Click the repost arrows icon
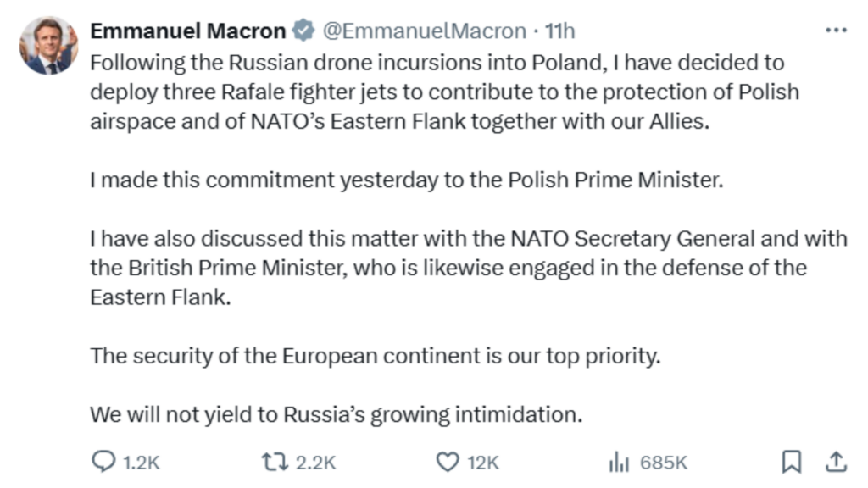Viewport: 868px width, 488px height. click(x=275, y=462)
